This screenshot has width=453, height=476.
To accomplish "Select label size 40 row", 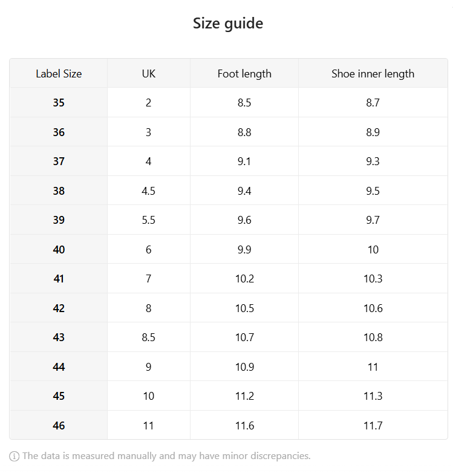I will pyautogui.click(x=229, y=249).
